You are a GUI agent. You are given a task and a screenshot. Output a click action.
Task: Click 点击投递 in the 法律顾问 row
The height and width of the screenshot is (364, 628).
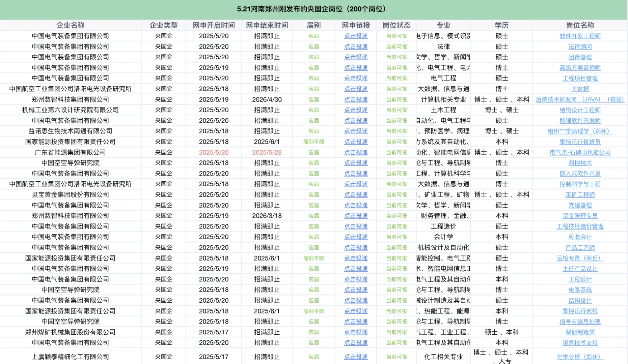click(356, 47)
